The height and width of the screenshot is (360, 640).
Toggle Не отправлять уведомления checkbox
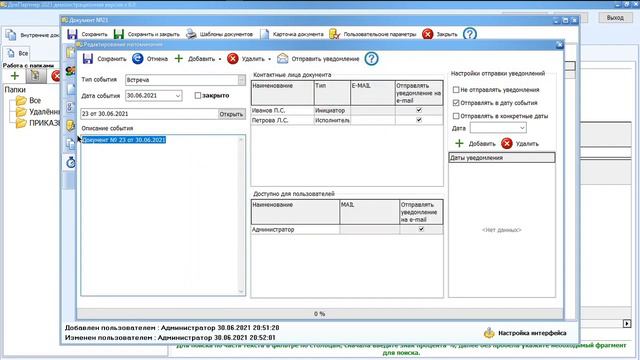(456, 90)
